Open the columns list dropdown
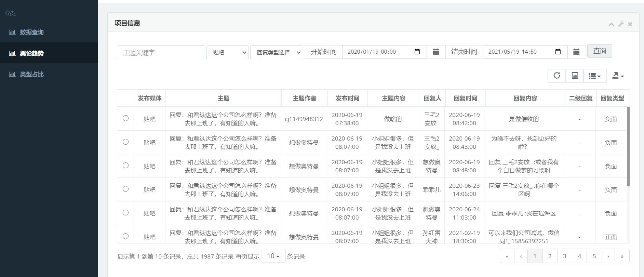The image size is (644, 277). [x=595, y=76]
